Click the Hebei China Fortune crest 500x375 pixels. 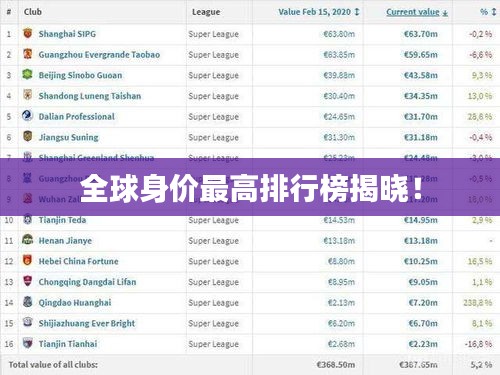pos(28,261)
